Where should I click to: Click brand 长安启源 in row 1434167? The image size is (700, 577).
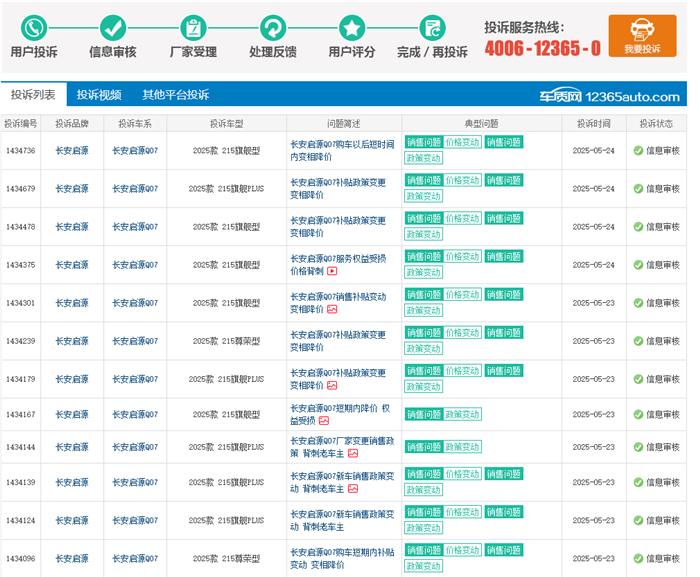pyautogui.click(x=72, y=414)
